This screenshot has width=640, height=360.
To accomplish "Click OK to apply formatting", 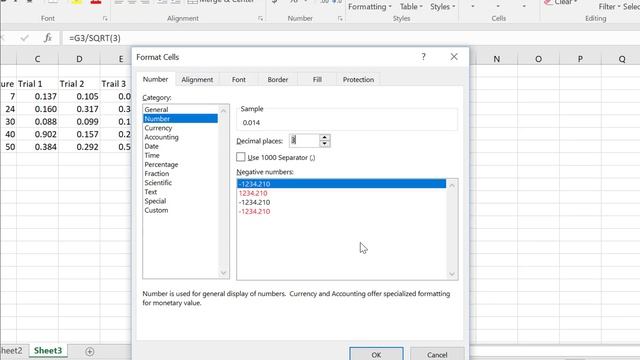I will (x=376, y=354).
